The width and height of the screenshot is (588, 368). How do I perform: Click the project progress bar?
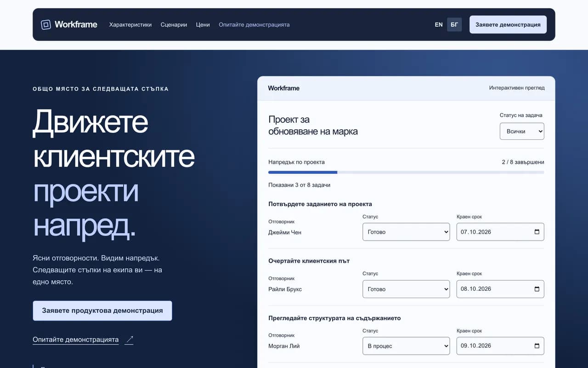[x=406, y=172]
